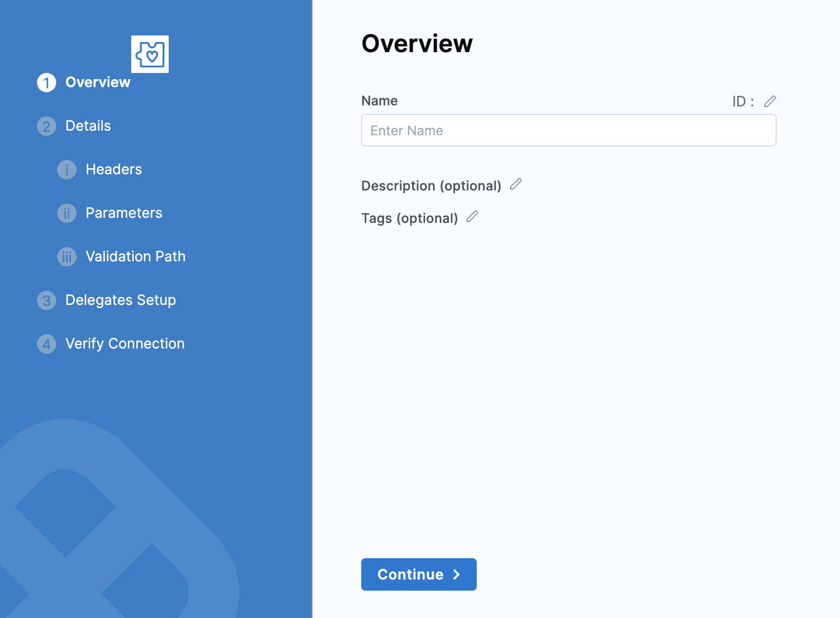Image resolution: width=840 pixels, height=618 pixels.
Task: Click the step 4 number circle
Action: pos(47,344)
